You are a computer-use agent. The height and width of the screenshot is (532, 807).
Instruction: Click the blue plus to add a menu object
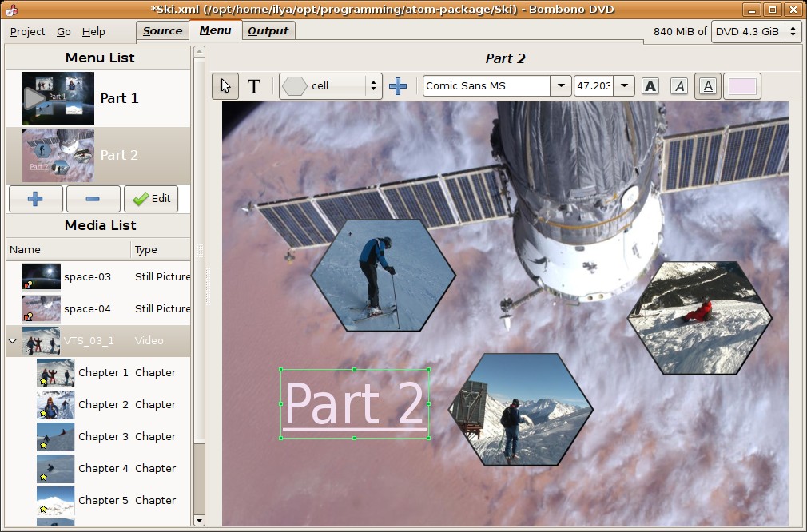point(398,85)
